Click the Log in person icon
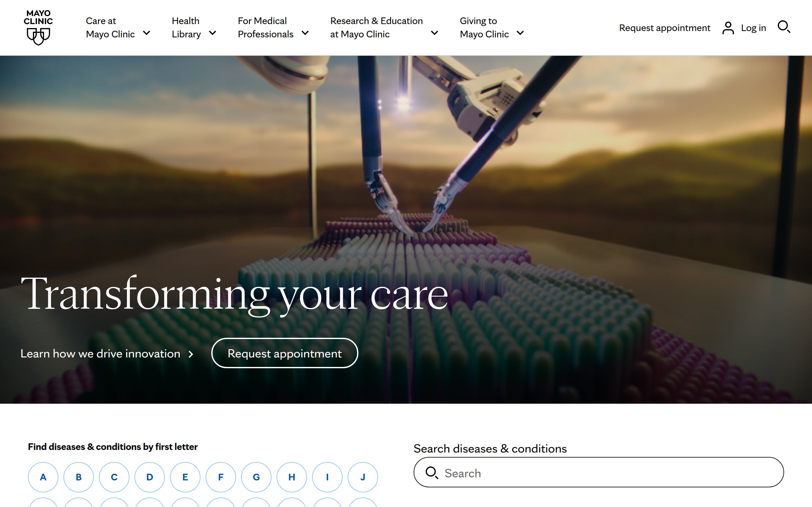The width and height of the screenshot is (812, 507). click(728, 28)
